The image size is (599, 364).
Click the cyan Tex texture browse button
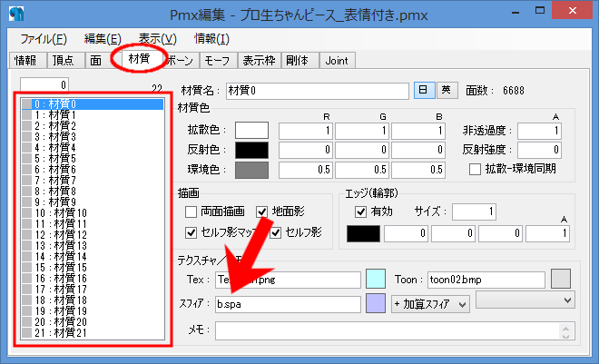376,279
